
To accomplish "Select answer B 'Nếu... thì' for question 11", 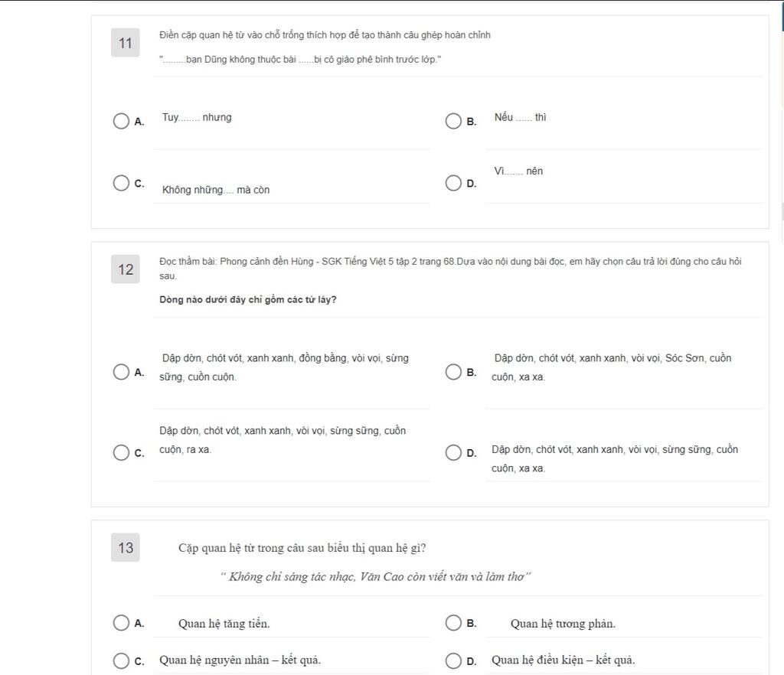I will click(453, 121).
